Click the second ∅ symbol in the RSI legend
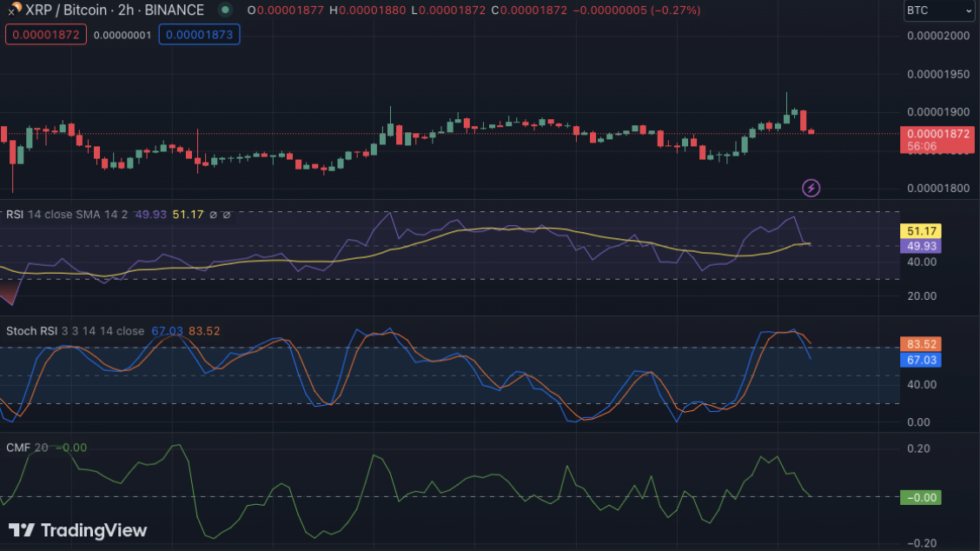The image size is (980, 551). [x=226, y=215]
